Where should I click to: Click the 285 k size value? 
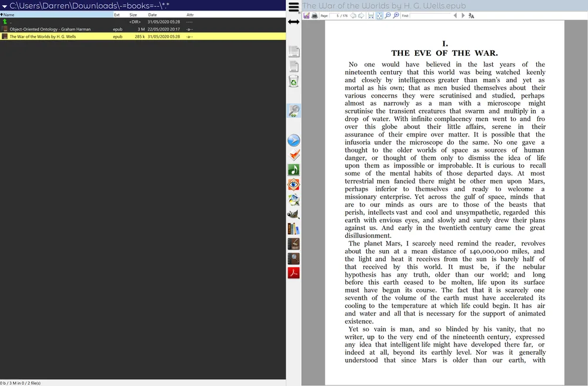(x=140, y=36)
